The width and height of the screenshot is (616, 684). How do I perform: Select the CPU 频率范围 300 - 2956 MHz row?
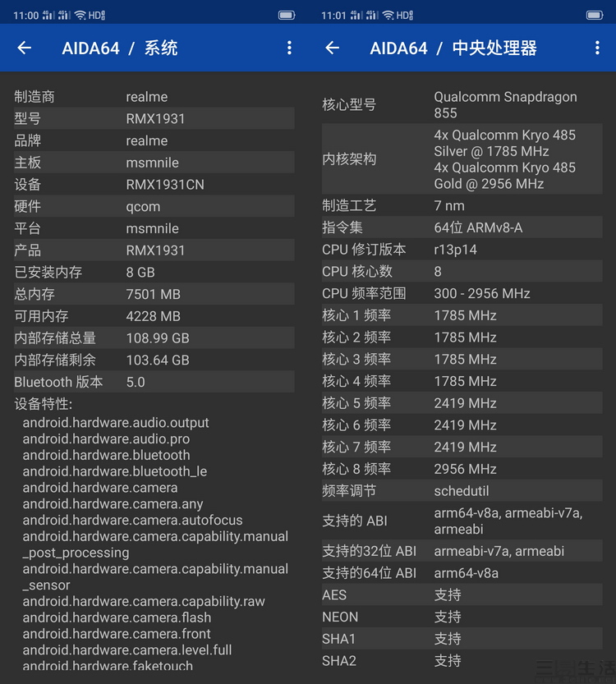tap(462, 293)
